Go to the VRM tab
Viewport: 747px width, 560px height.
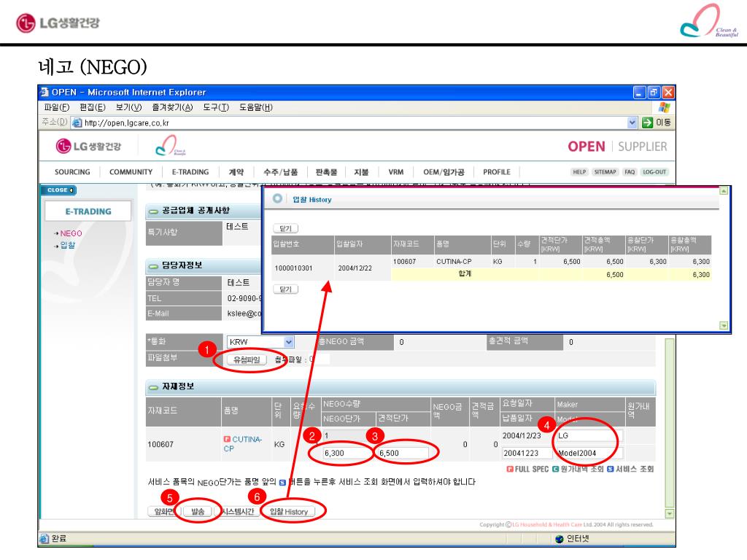[x=396, y=172]
